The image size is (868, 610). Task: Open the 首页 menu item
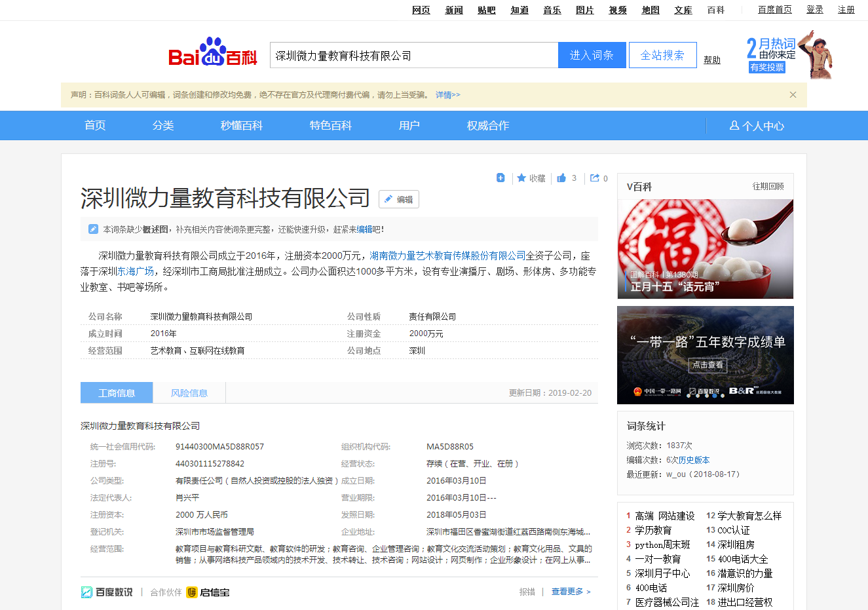pyautogui.click(x=95, y=125)
